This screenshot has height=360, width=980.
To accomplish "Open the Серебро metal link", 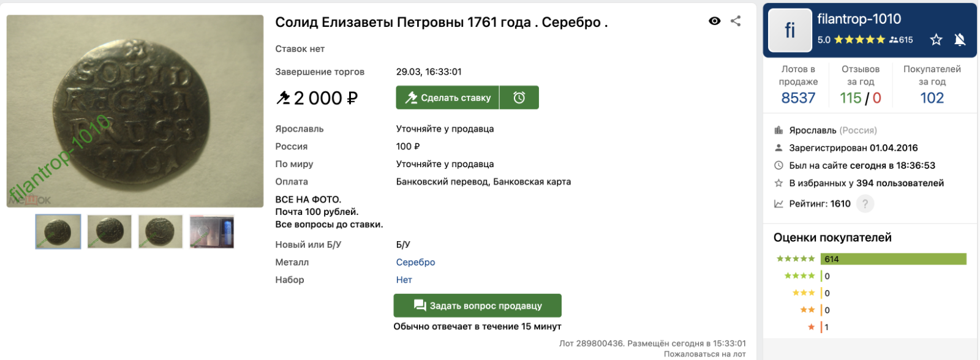I will coord(415,262).
